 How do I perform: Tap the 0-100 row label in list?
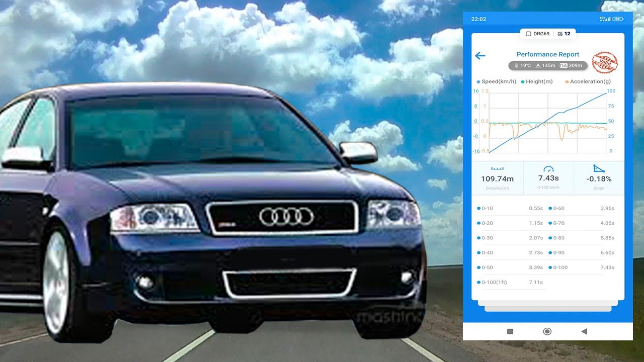coord(560,267)
